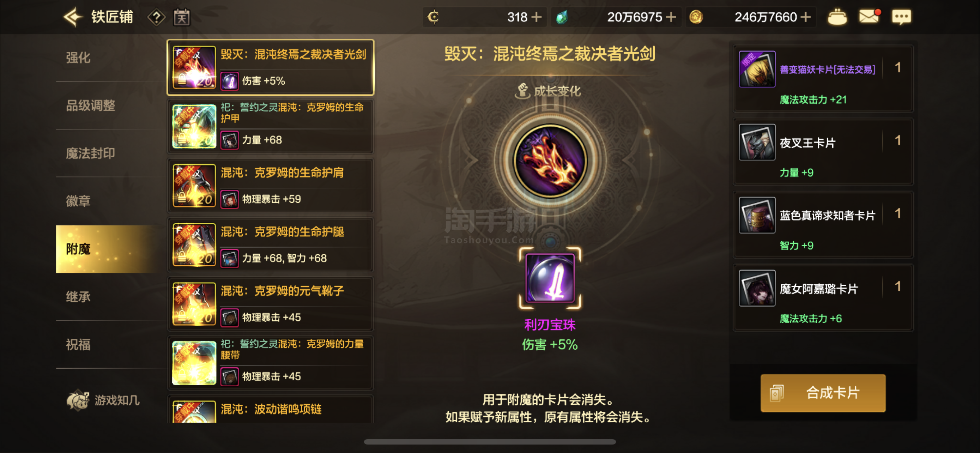Click the 利刃宝珠 enchant slot icon
This screenshot has height=453, width=980.
pos(550,278)
